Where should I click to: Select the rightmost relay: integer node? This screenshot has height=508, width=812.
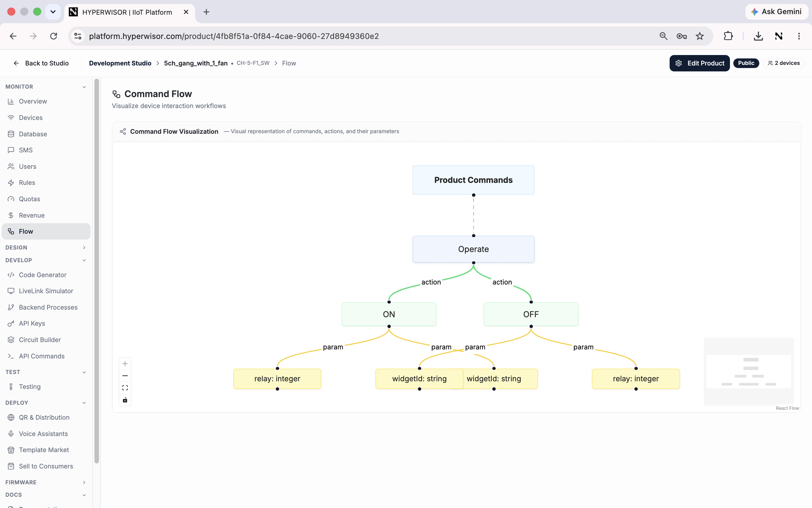(636, 379)
